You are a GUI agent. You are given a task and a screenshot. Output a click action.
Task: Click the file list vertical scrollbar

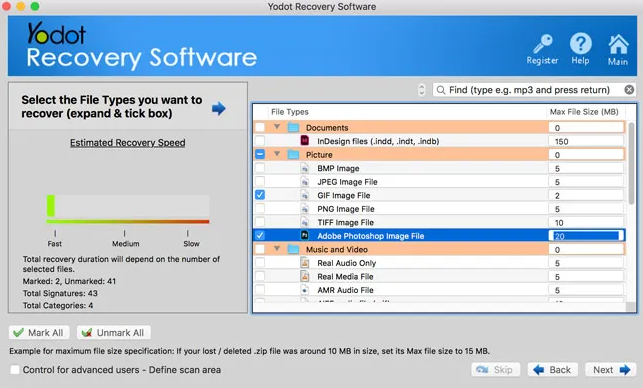tap(631, 163)
